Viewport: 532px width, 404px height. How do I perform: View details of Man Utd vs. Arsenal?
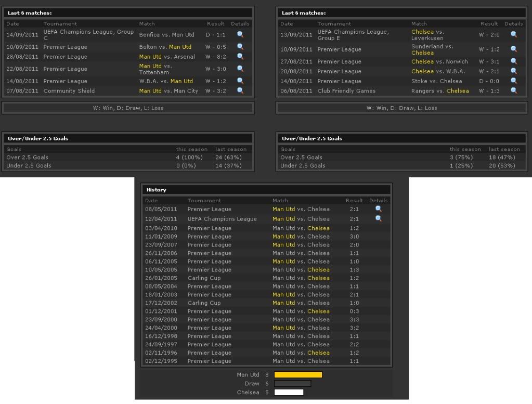[240, 56]
